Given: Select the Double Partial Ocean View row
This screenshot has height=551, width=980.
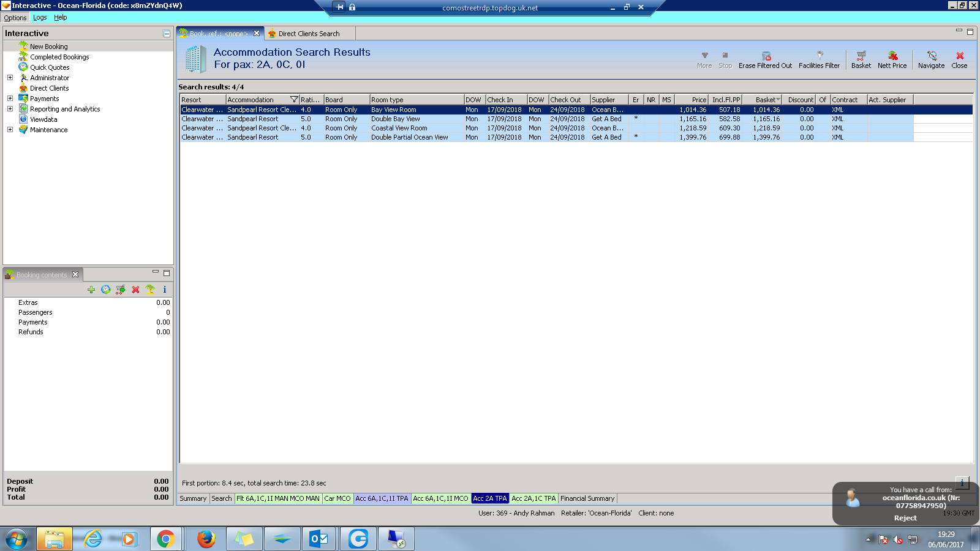Looking at the screenshot, I should [x=546, y=137].
